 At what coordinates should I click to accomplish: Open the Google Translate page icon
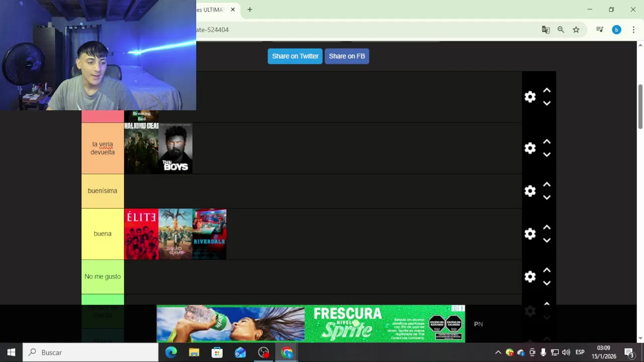(546, 30)
